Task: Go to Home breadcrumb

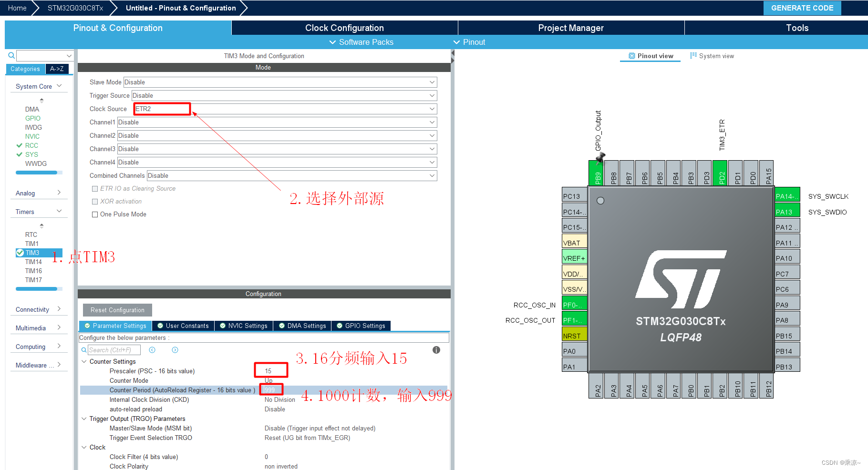Action: [17, 8]
